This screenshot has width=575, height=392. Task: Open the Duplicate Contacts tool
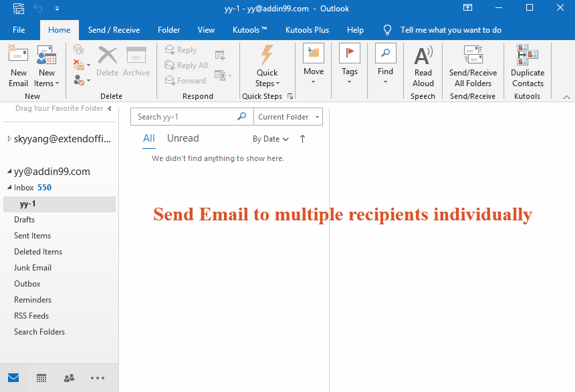point(527,65)
